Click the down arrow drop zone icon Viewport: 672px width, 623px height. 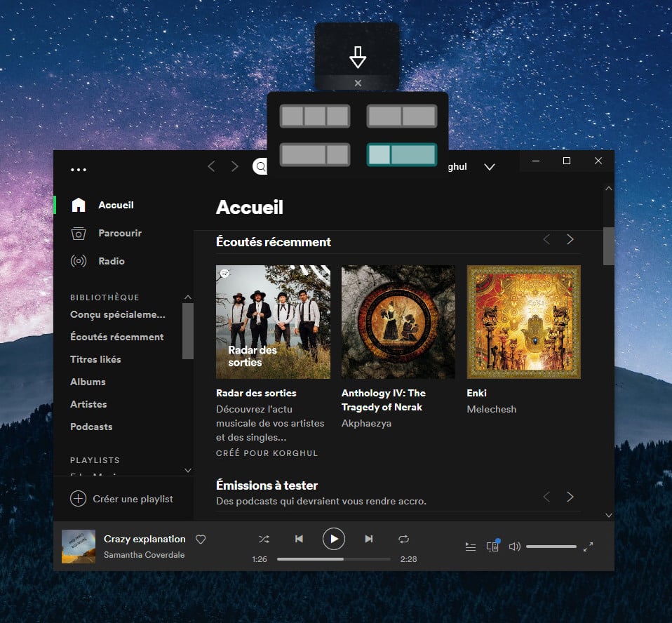coord(358,58)
